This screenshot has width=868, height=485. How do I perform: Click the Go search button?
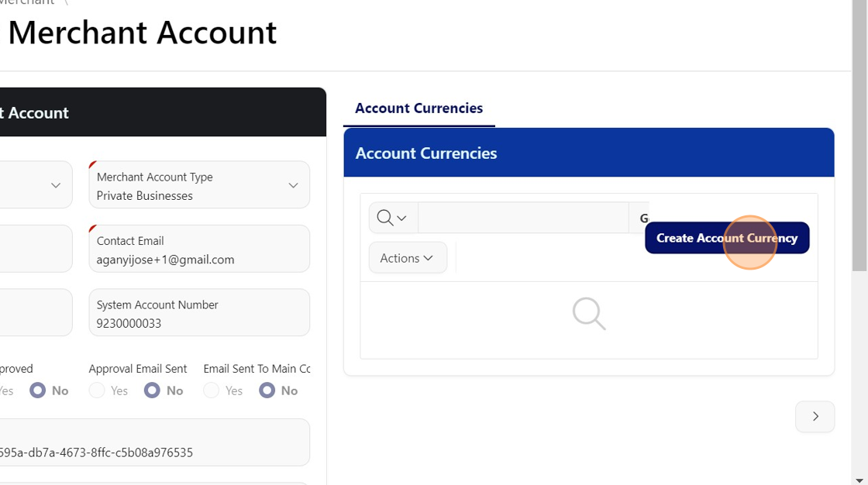pos(642,218)
